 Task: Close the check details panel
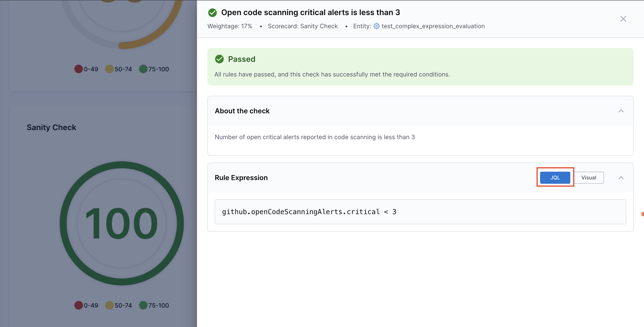pos(623,19)
